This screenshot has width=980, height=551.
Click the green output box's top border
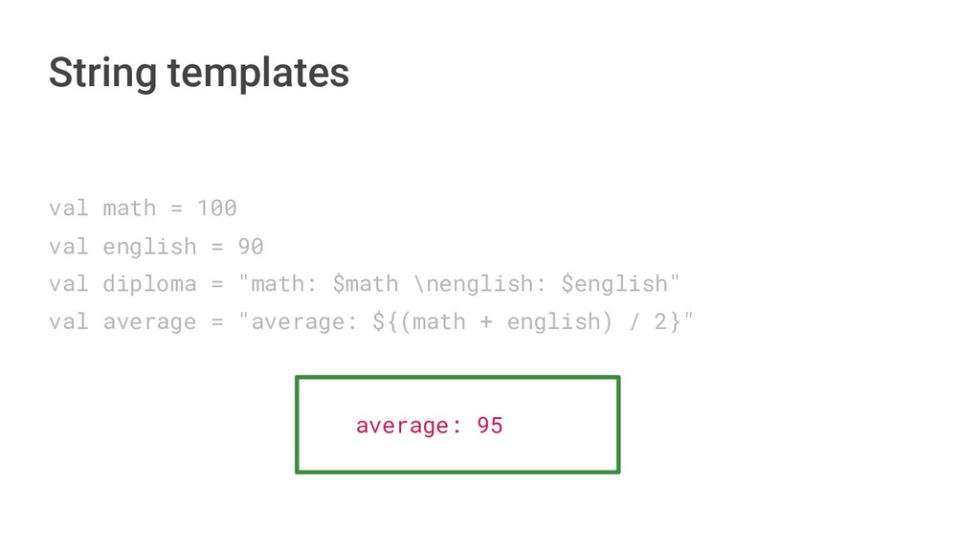457,378
